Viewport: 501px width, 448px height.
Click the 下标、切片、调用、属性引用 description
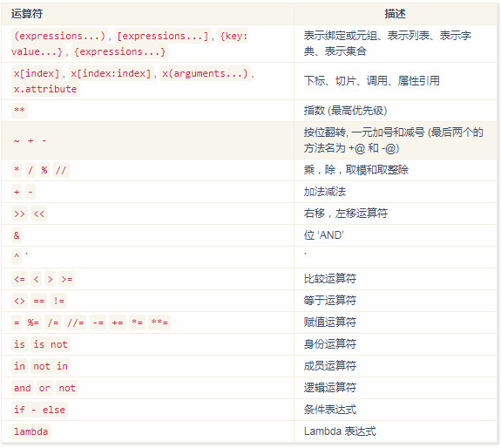tap(371, 81)
